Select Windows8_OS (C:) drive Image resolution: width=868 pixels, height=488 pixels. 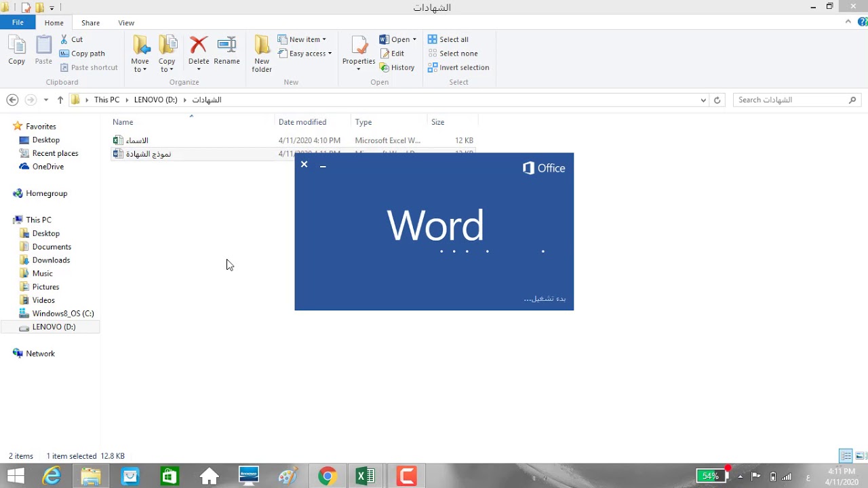pos(63,313)
